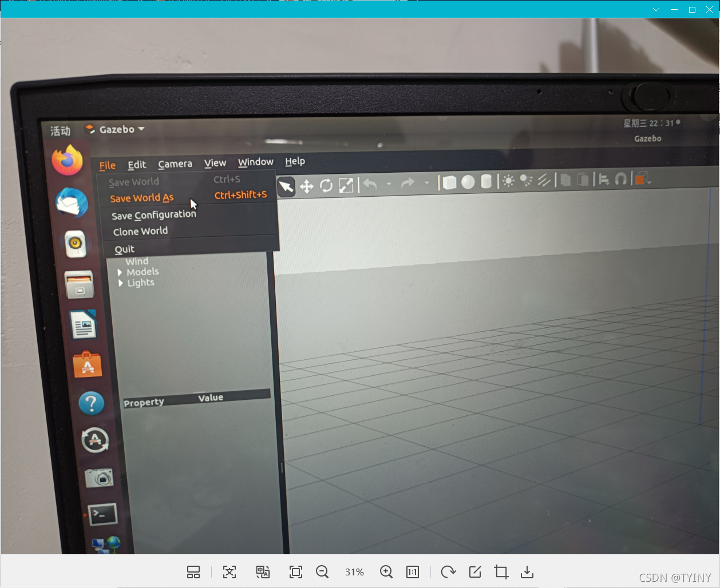Insert a sphere shape
The width and height of the screenshot is (720, 588).
point(468,182)
